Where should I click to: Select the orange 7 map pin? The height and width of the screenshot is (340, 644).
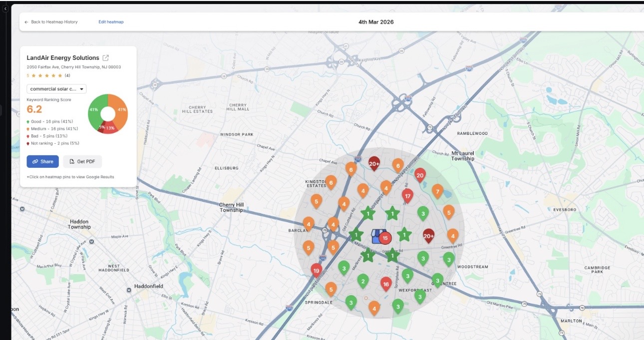pos(437,191)
